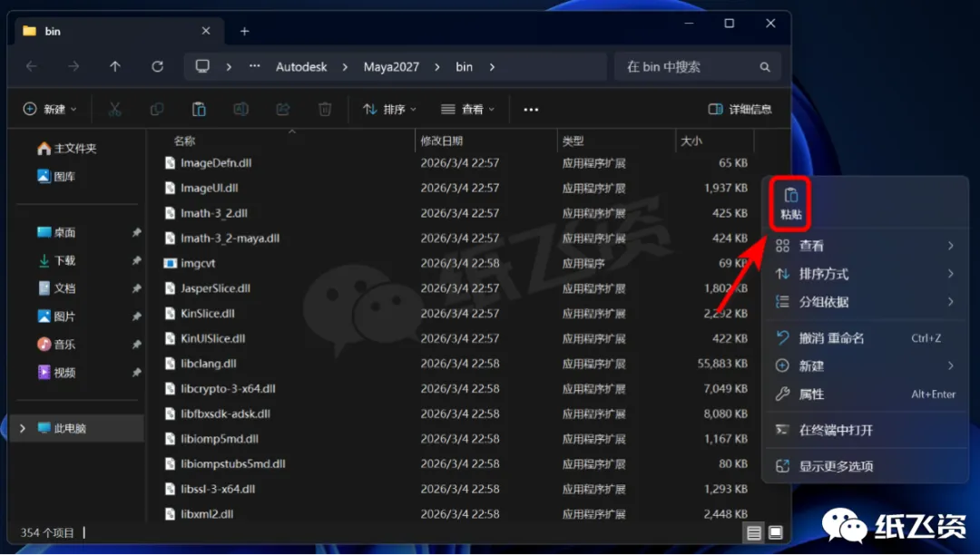Switch to large thumbnails view icon
Viewport: 980px width, 555px height.
click(776, 532)
